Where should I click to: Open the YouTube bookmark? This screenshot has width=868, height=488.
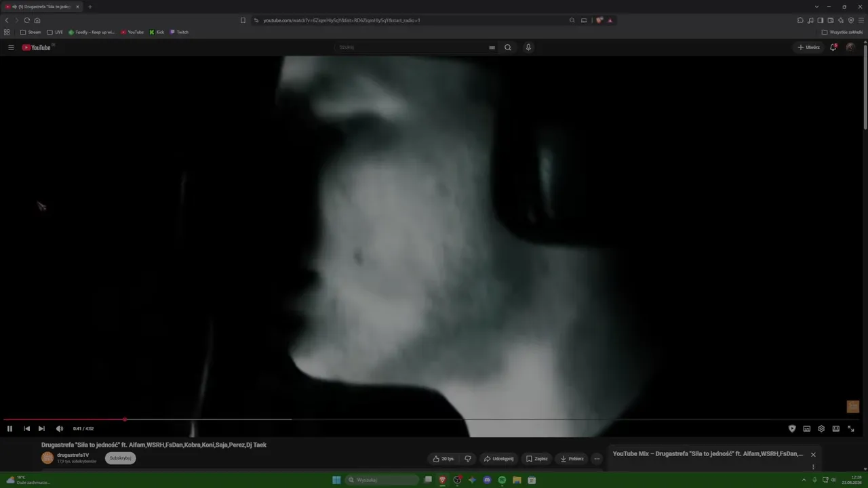pos(132,32)
